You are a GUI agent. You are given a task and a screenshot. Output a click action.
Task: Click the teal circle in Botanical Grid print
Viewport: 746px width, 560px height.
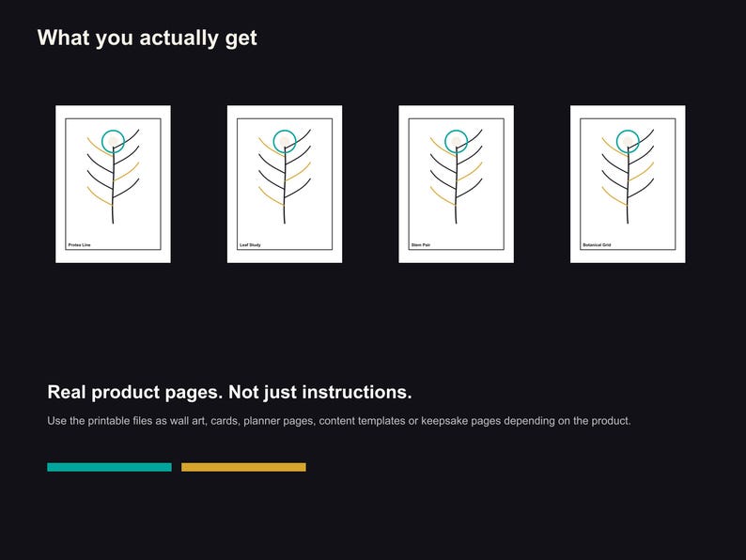628,141
